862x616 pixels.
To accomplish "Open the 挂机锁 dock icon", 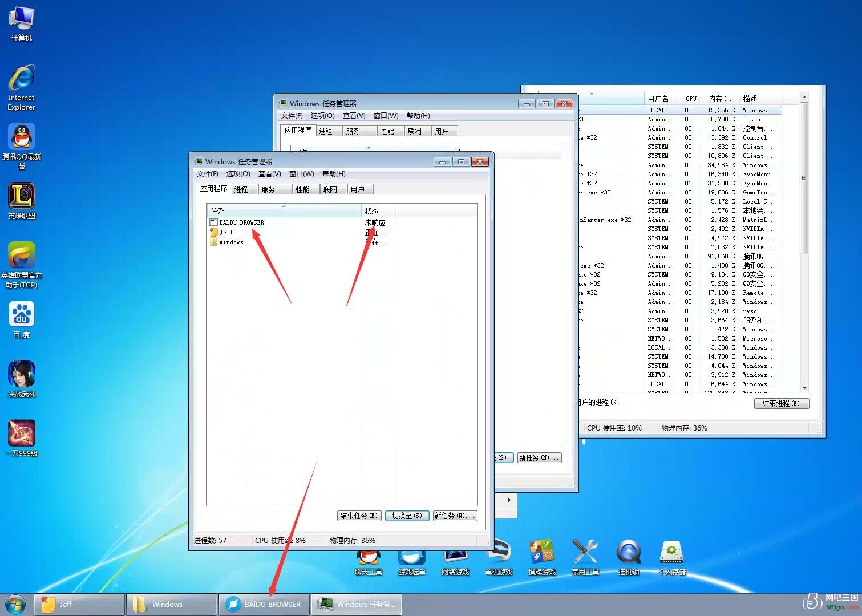I will [x=629, y=557].
